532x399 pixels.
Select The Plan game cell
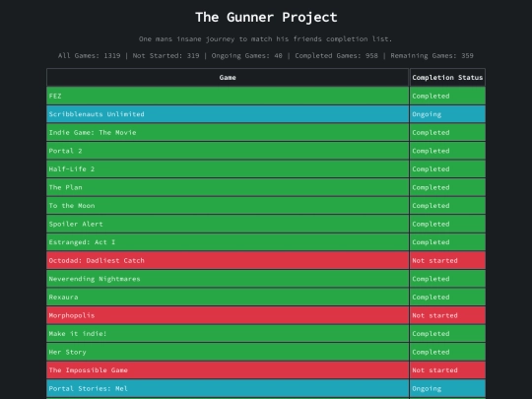pos(228,187)
